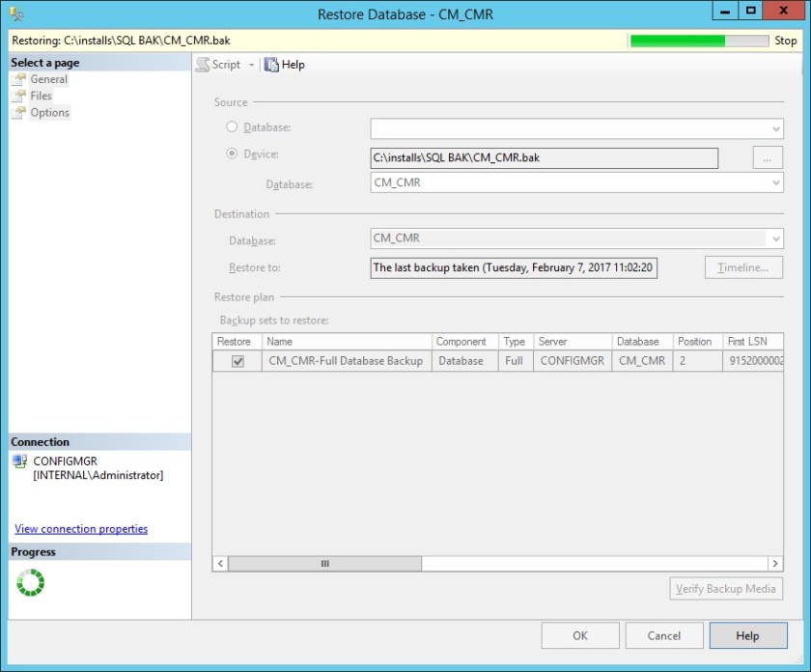
Task: Expand the Script dropdown arrow
Action: [252, 65]
